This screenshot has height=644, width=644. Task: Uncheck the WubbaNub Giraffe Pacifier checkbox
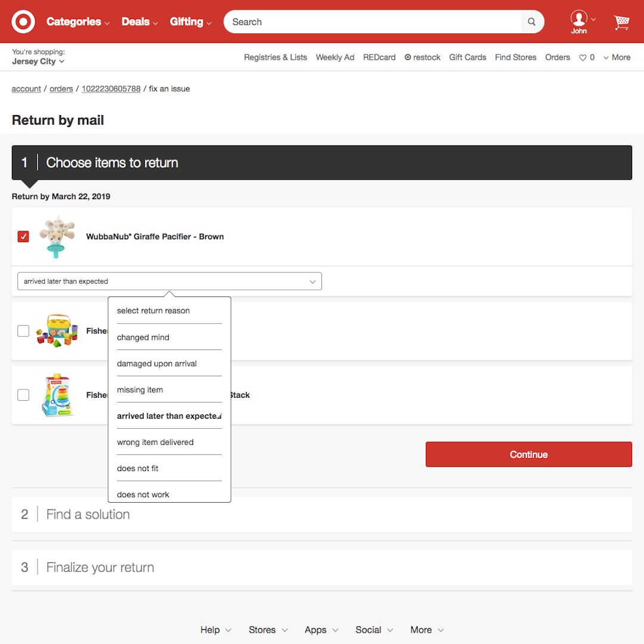tap(23, 237)
